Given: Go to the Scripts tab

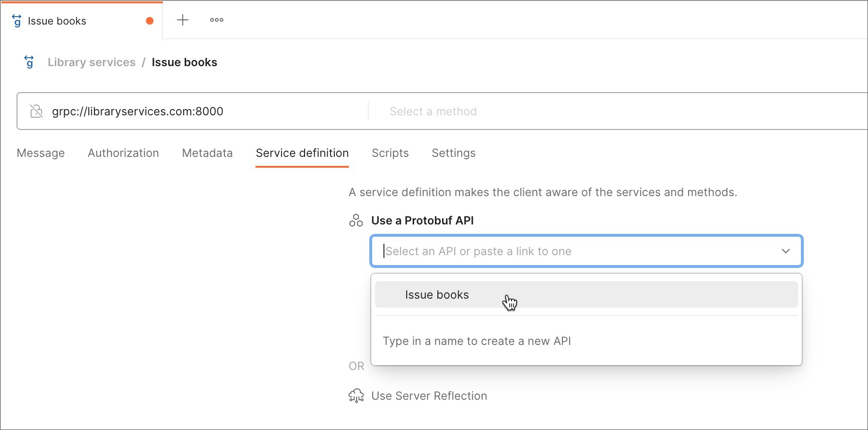Looking at the screenshot, I should pos(390,153).
